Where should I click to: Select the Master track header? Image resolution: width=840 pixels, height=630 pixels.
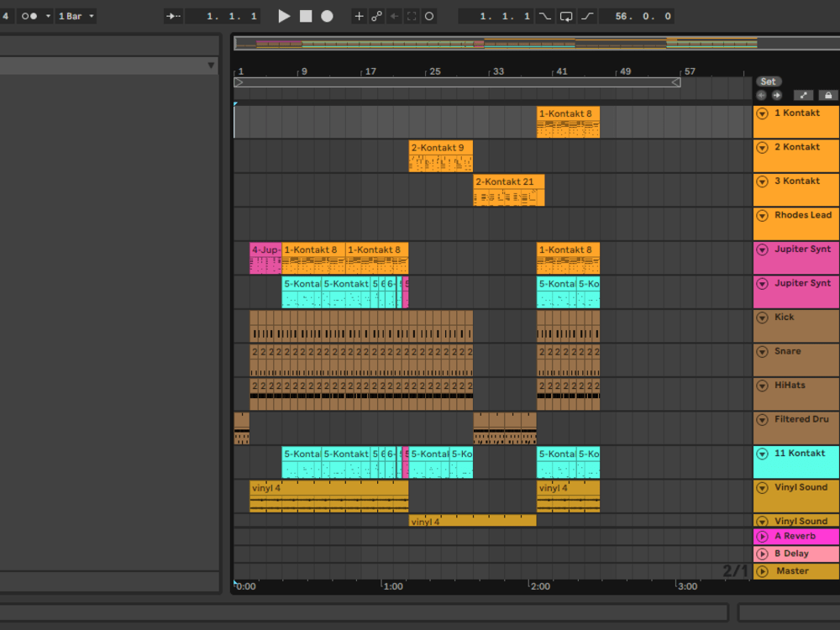[x=796, y=571]
